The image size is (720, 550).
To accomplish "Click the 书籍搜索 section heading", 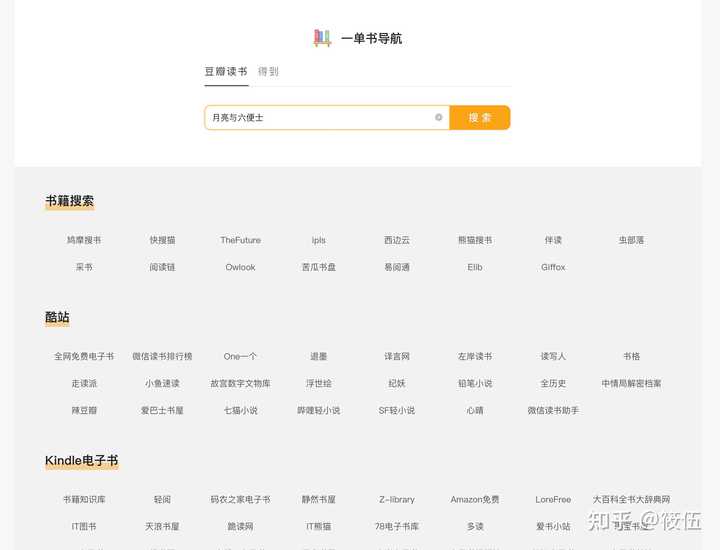I will (69, 201).
